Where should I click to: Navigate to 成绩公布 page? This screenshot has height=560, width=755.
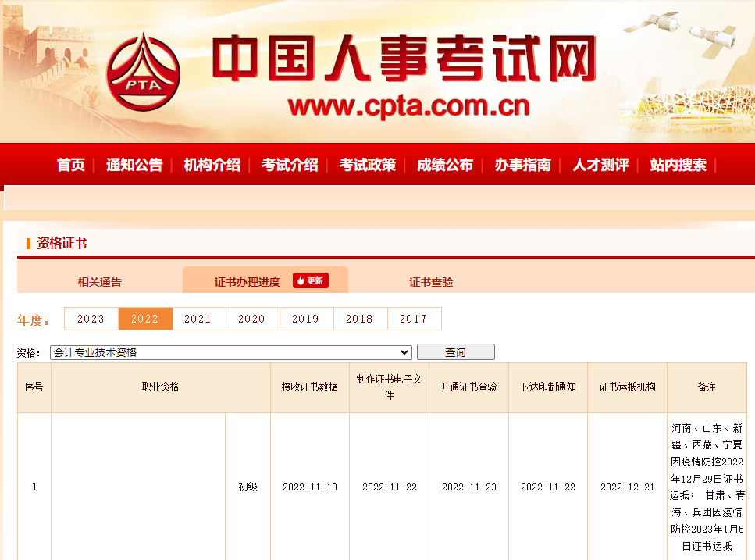tap(444, 165)
